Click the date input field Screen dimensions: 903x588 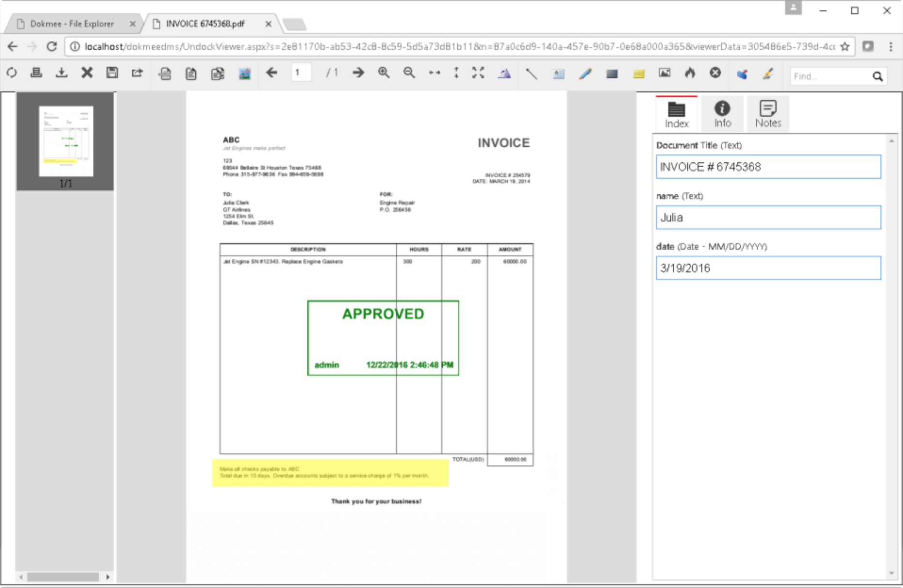(768, 268)
